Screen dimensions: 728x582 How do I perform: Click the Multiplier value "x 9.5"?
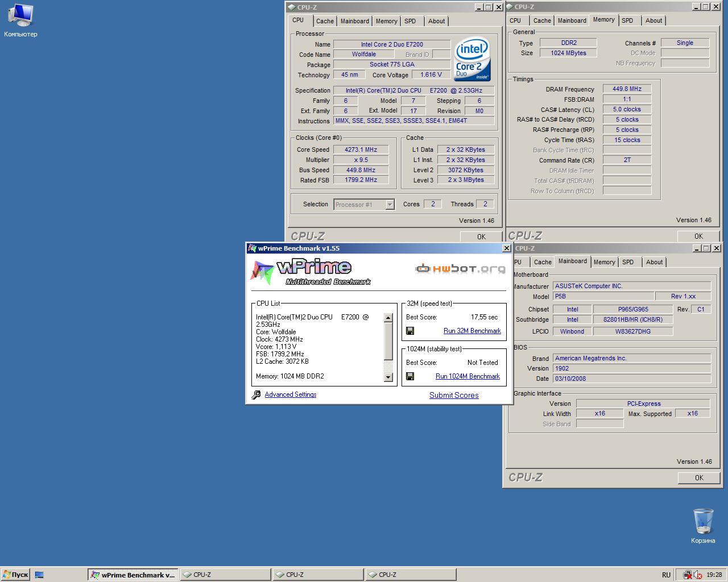pyautogui.click(x=361, y=160)
